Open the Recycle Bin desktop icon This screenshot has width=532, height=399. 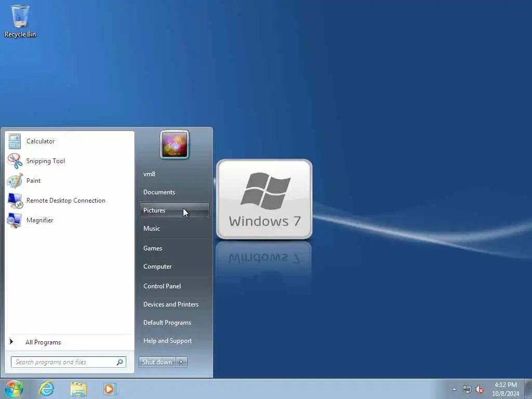[20, 21]
